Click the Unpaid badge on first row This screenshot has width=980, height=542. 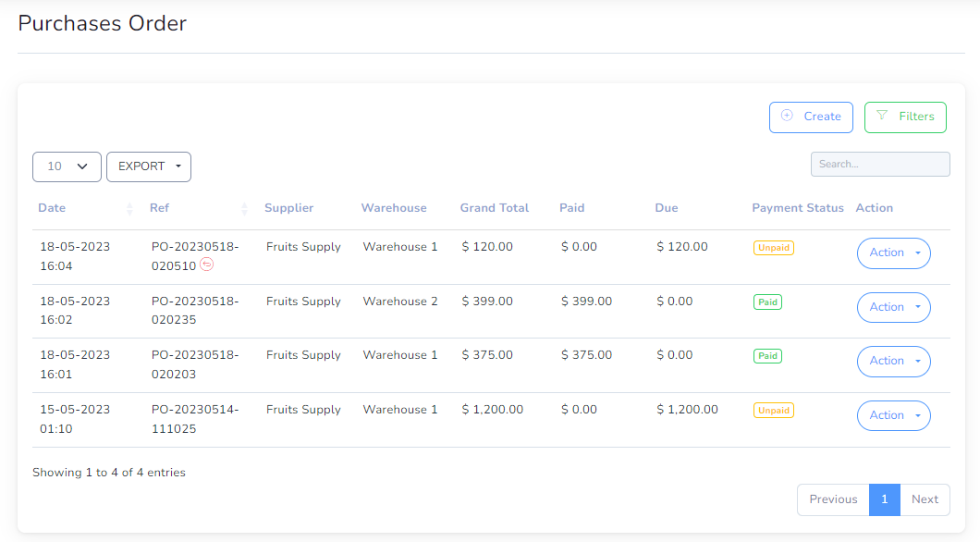point(774,248)
